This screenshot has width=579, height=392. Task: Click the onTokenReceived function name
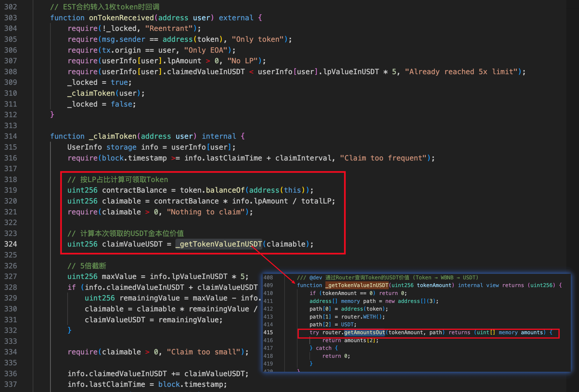click(x=121, y=18)
